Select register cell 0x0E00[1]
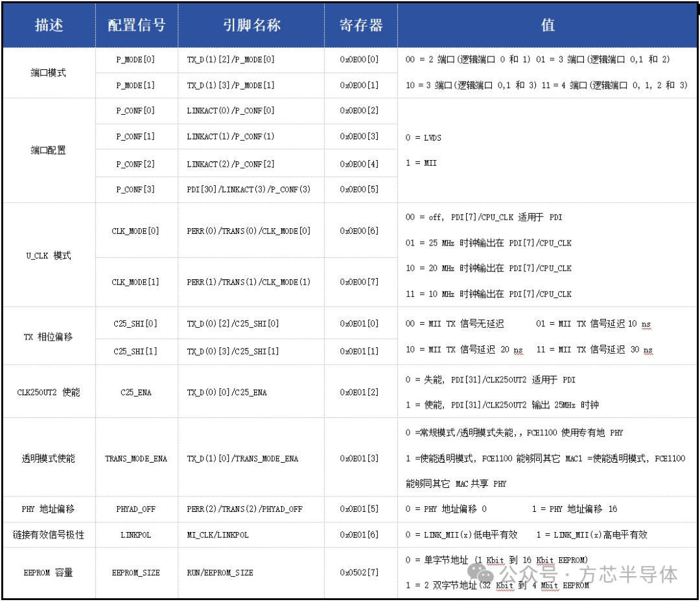The width and height of the screenshot is (700, 602). (x=361, y=86)
